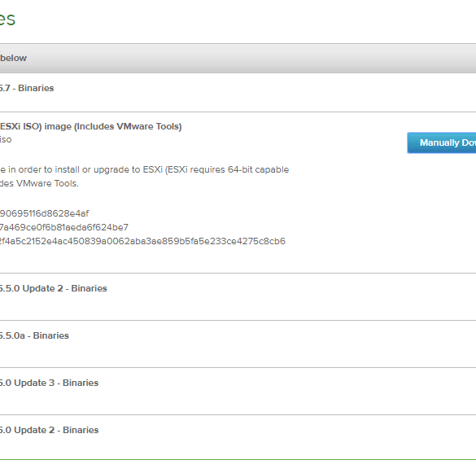Screen dimensions: 476x460
Task: Select the long hash ending in 4275c8cb6
Action: pos(142,241)
